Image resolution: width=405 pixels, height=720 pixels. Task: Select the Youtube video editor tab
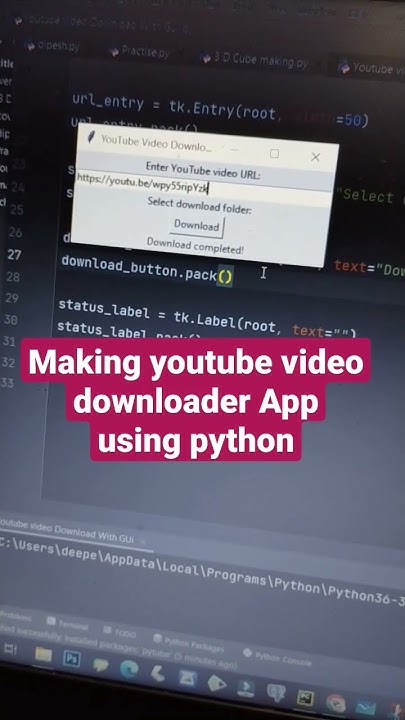coord(371,68)
